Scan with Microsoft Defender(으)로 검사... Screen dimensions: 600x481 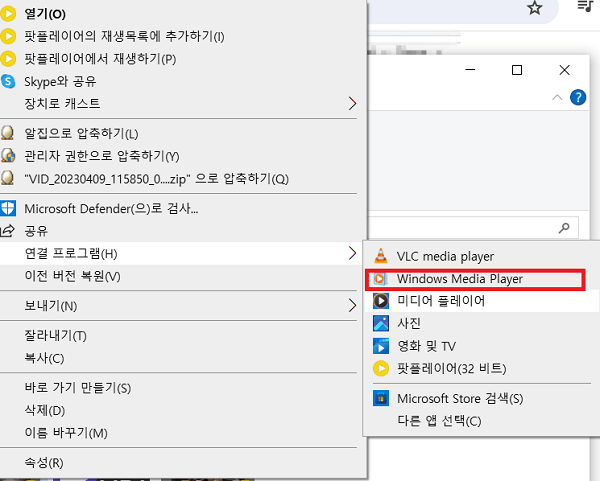click(x=111, y=209)
